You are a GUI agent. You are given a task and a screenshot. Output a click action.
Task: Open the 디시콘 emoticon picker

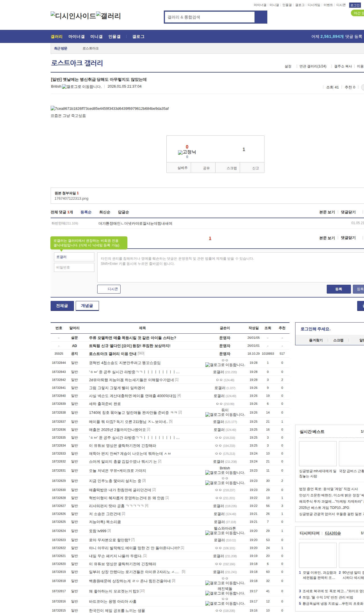109,289
